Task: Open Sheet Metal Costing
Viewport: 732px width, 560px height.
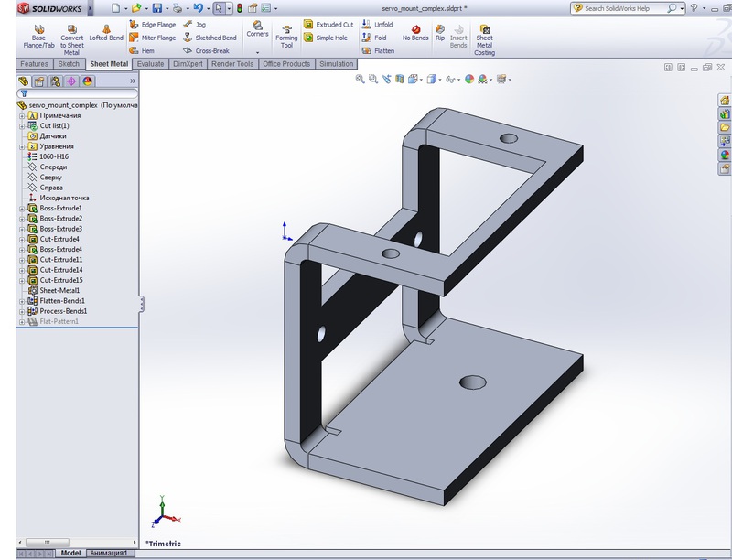Action: point(485,39)
